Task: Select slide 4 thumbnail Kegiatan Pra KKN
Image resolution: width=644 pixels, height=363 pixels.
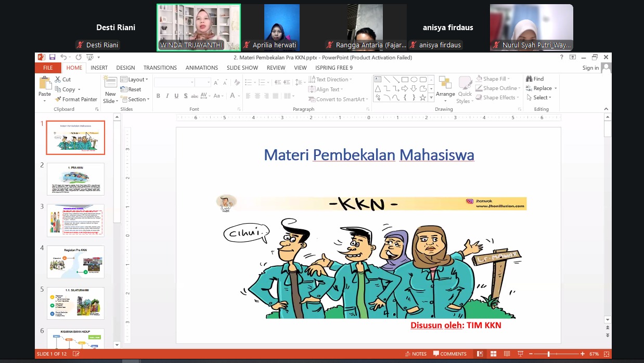Action: click(x=75, y=262)
